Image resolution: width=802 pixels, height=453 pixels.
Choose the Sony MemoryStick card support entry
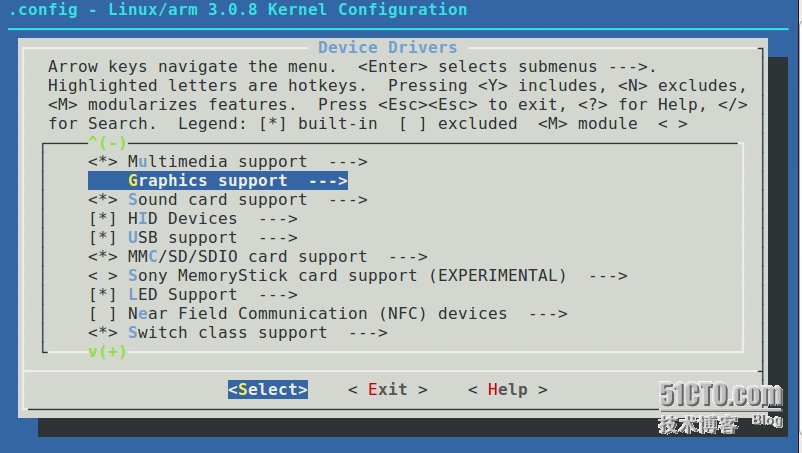click(347, 276)
